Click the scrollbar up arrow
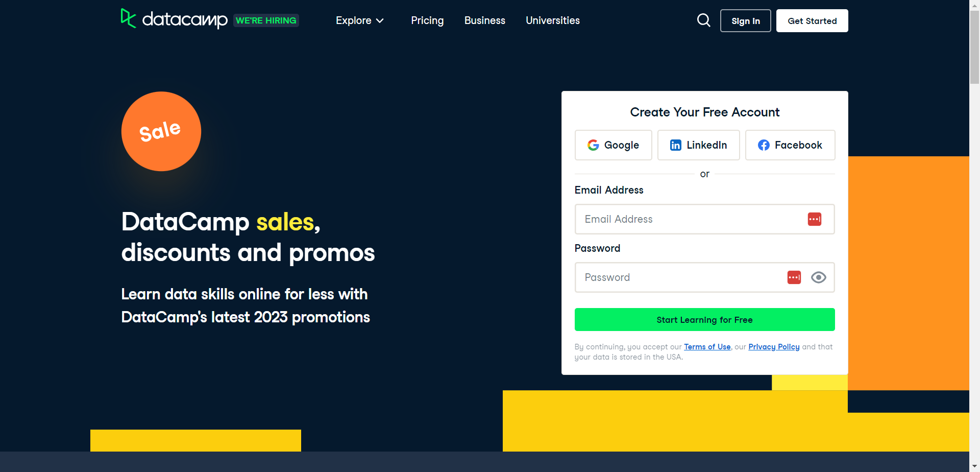 pyautogui.click(x=974, y=5)
